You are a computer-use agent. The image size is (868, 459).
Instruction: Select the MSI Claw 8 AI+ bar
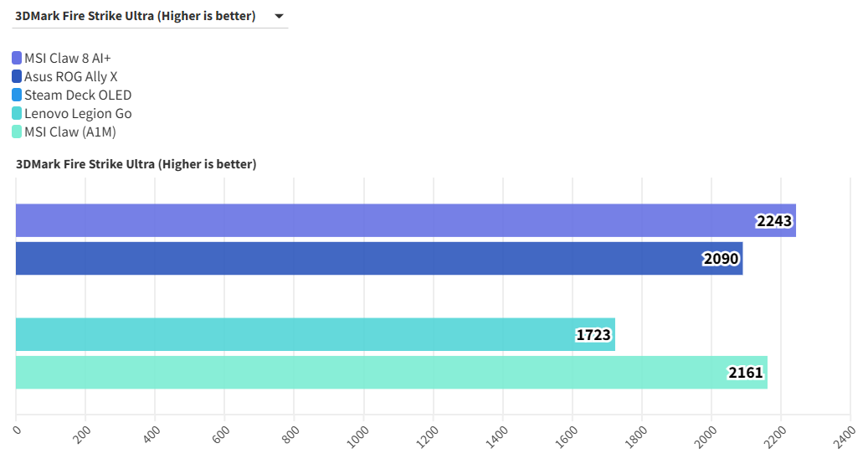[377, 220]
